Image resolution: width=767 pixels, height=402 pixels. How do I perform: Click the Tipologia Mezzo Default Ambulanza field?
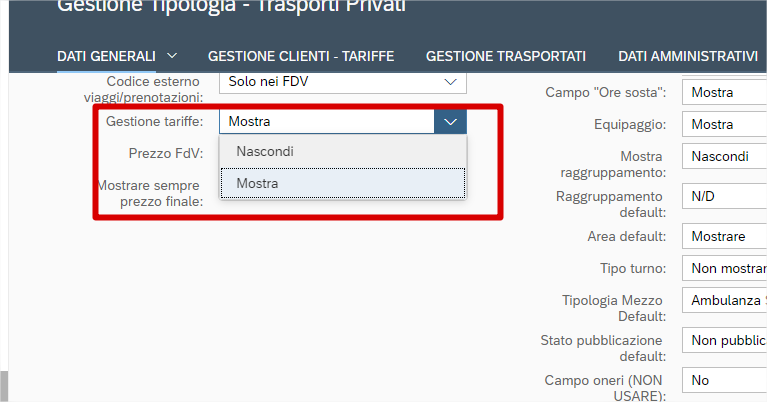point(724,301)
